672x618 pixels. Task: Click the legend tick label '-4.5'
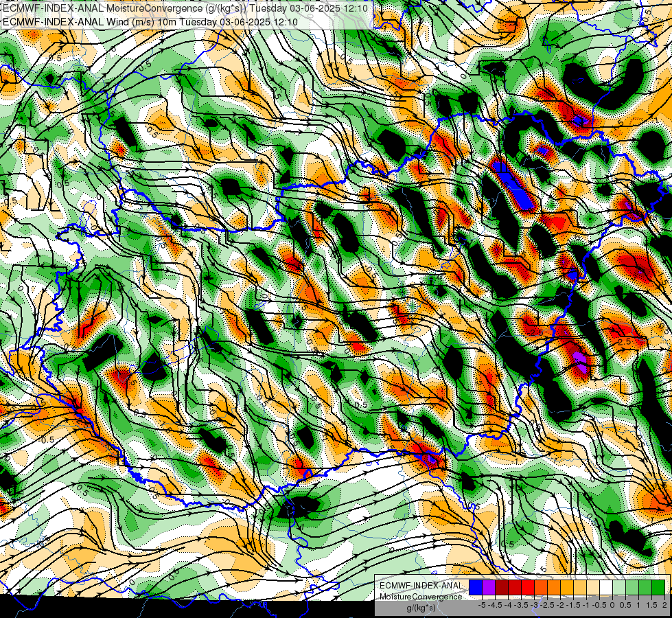click(495, 605)
